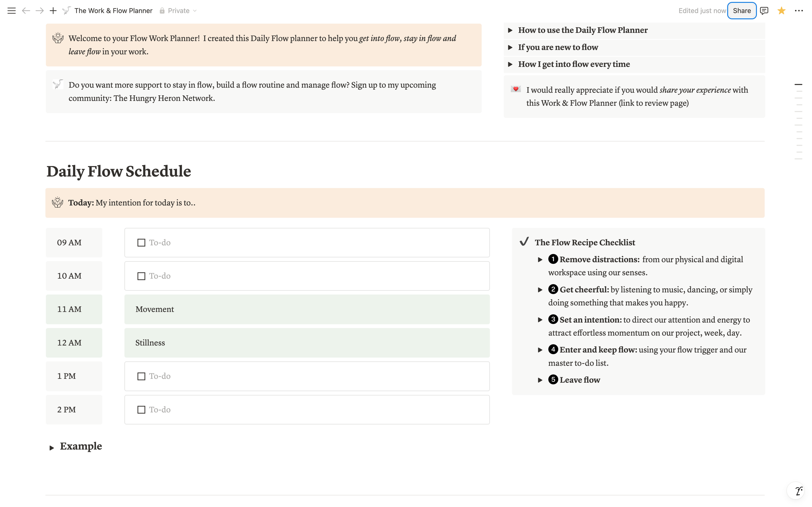
Task: Expand the Leave flow toggle
Action: pos(540,380)
